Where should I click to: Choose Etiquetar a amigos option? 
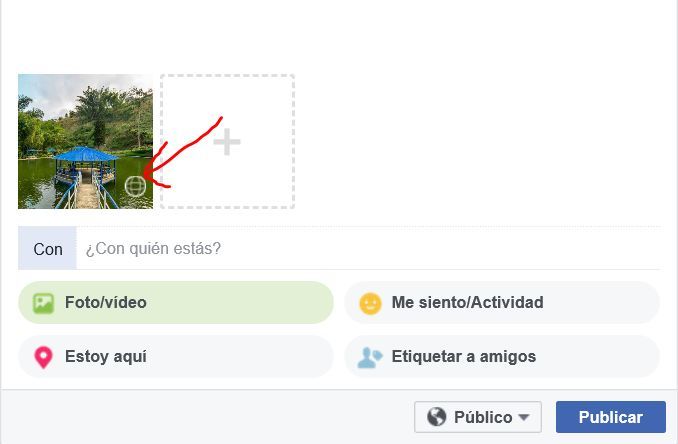pyautogui.click(x=502, y=357)
